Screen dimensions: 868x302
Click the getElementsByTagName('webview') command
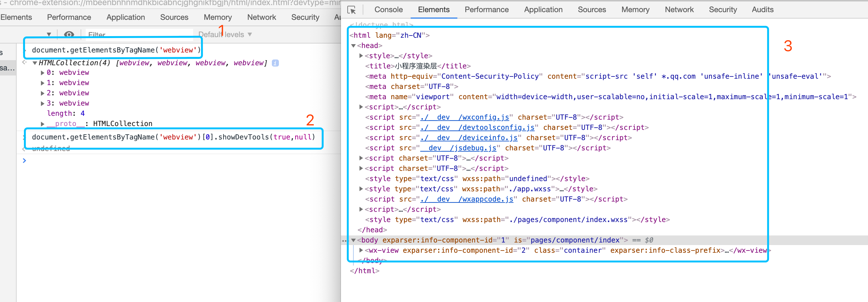[x=116, y=50]
